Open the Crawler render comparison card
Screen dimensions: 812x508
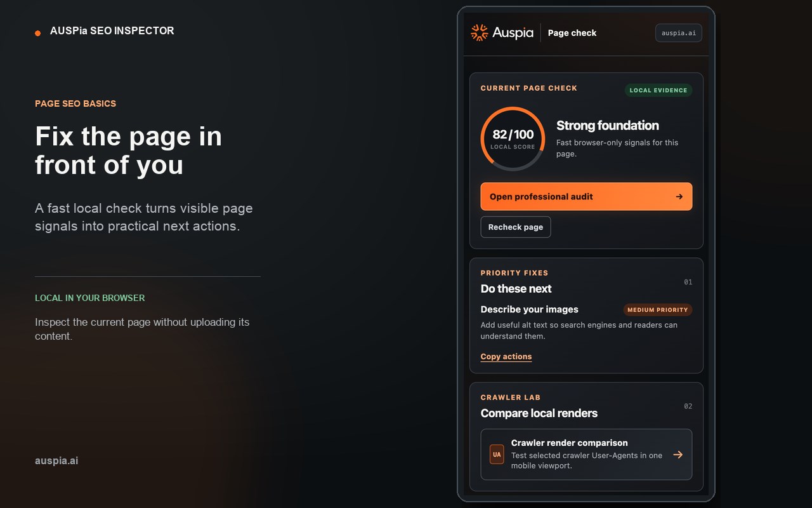click(x=586, y=455)
